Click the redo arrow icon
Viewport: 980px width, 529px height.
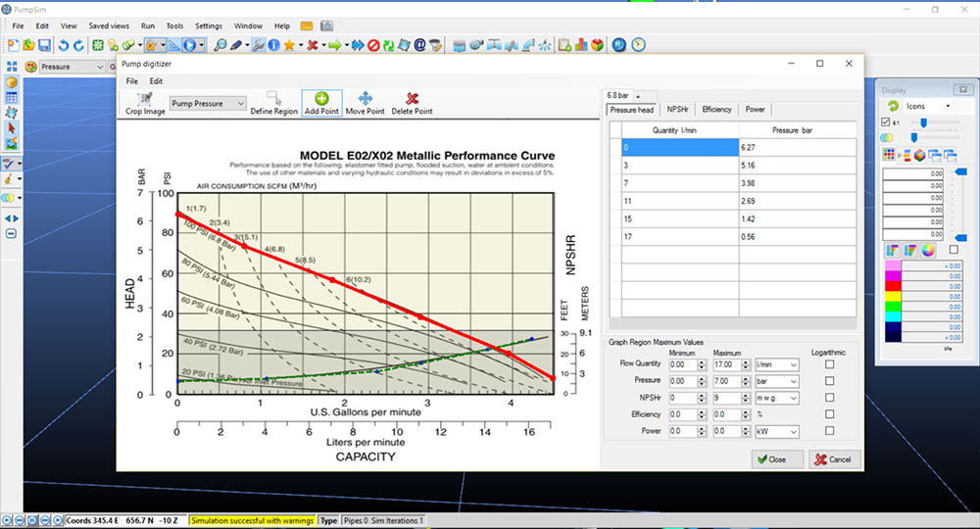pos(78,45)
